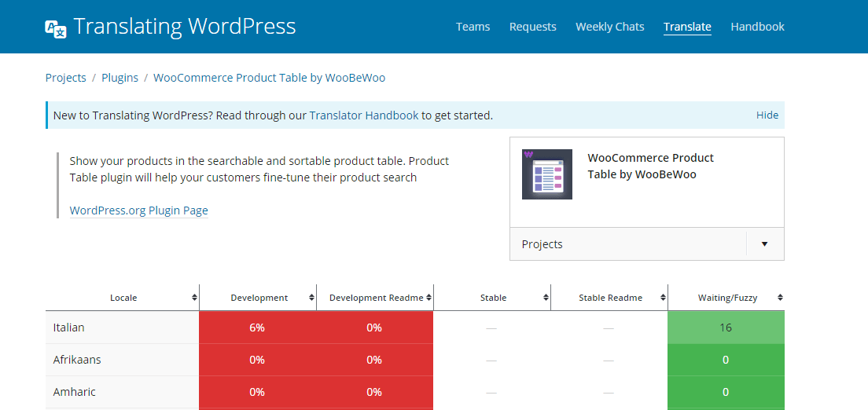868x410 pixels.
Task: Go to Weekly Chats page
Action: pos(609,27)
